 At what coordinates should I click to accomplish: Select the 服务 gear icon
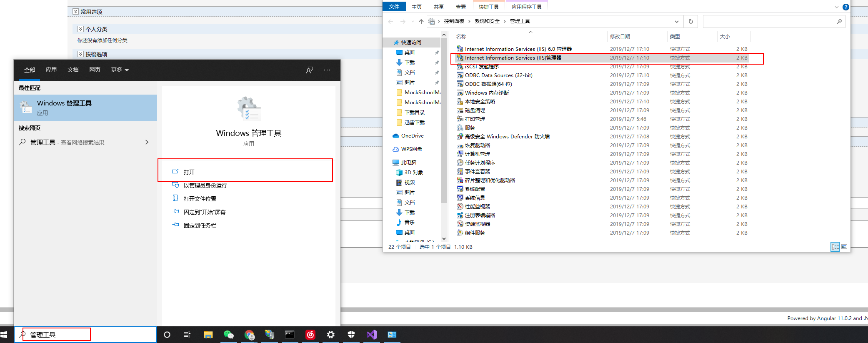click(460, 128)
